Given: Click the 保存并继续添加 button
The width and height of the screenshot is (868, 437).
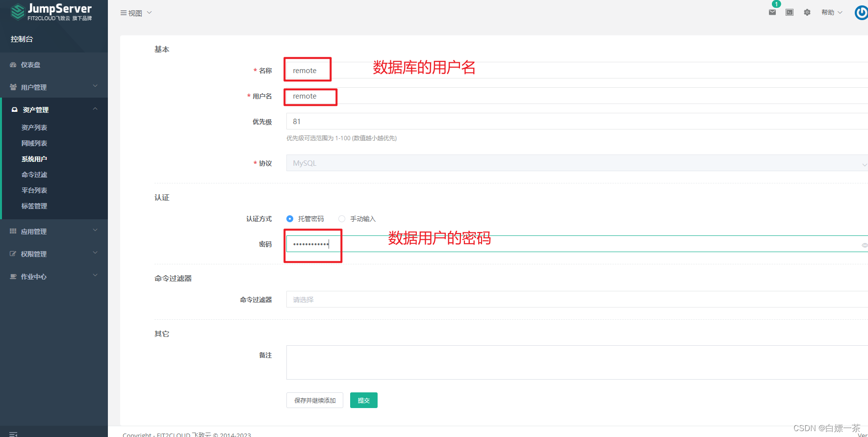Looking at the screenshot, I should click(x=315, y=400).
